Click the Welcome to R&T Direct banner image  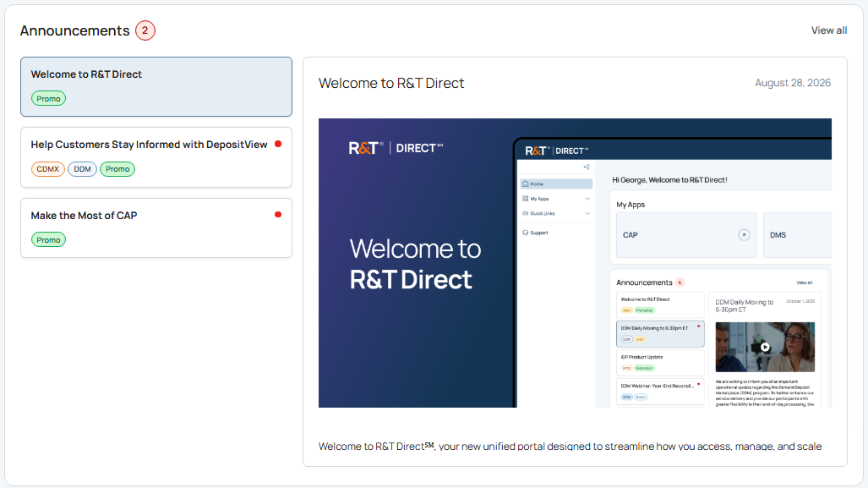tap(575, 263)
